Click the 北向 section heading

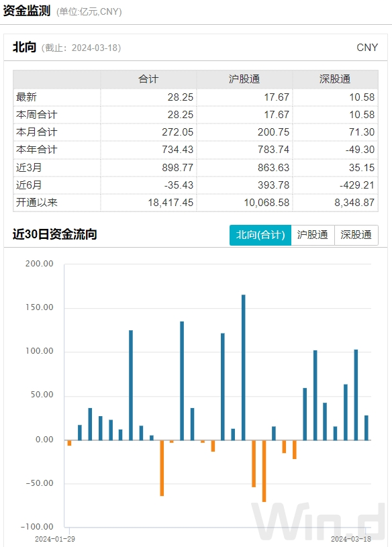[24, 47]
